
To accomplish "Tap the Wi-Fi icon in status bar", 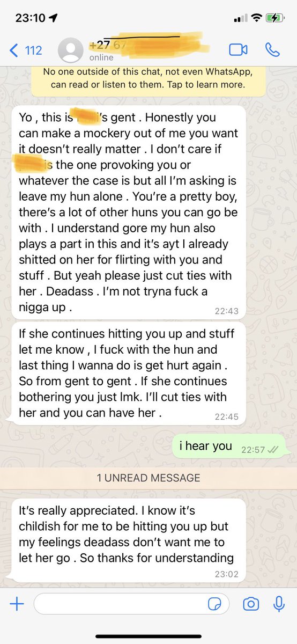I will [257, 18].
